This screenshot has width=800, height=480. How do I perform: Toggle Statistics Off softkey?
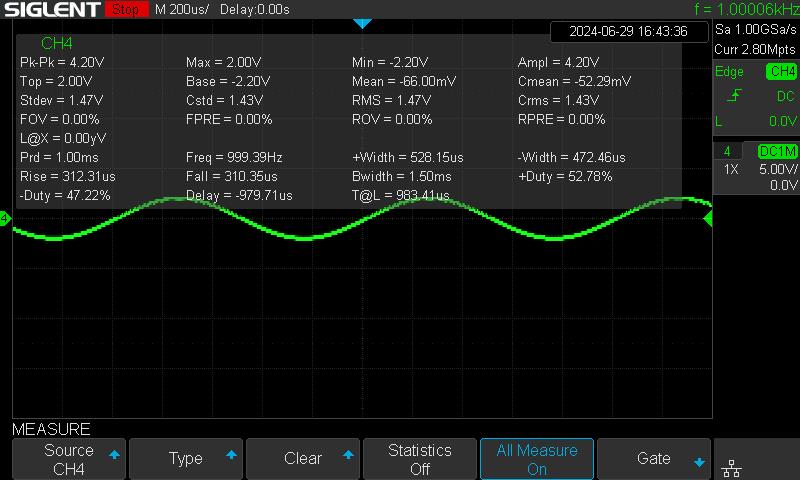[x=420, y=459]
